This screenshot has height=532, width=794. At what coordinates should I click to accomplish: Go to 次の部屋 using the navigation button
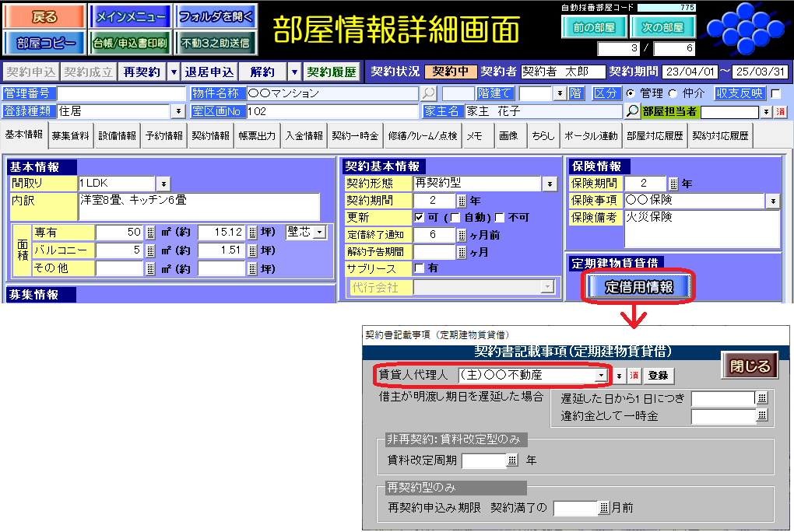pos(662,26)
